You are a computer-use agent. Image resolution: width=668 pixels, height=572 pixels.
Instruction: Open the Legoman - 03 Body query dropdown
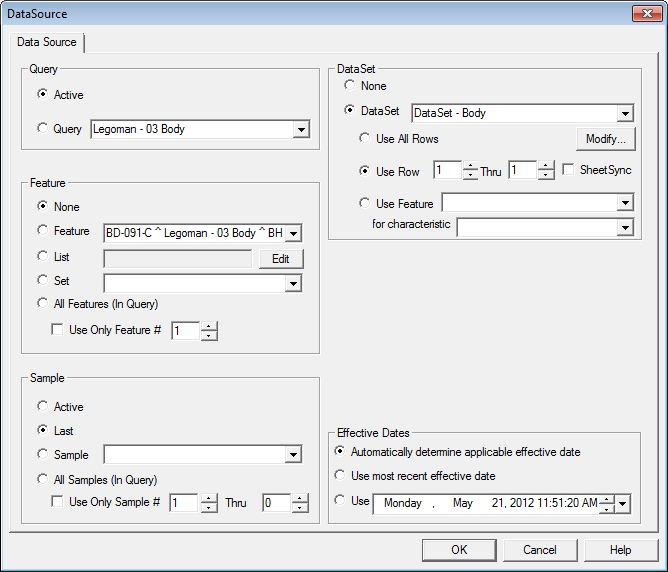click(300, 129)
